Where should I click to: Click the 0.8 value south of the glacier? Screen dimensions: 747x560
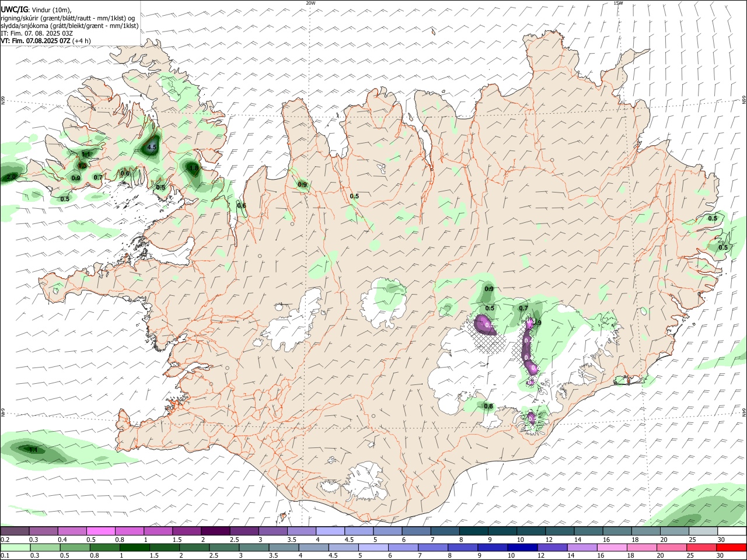pos(488,407)
